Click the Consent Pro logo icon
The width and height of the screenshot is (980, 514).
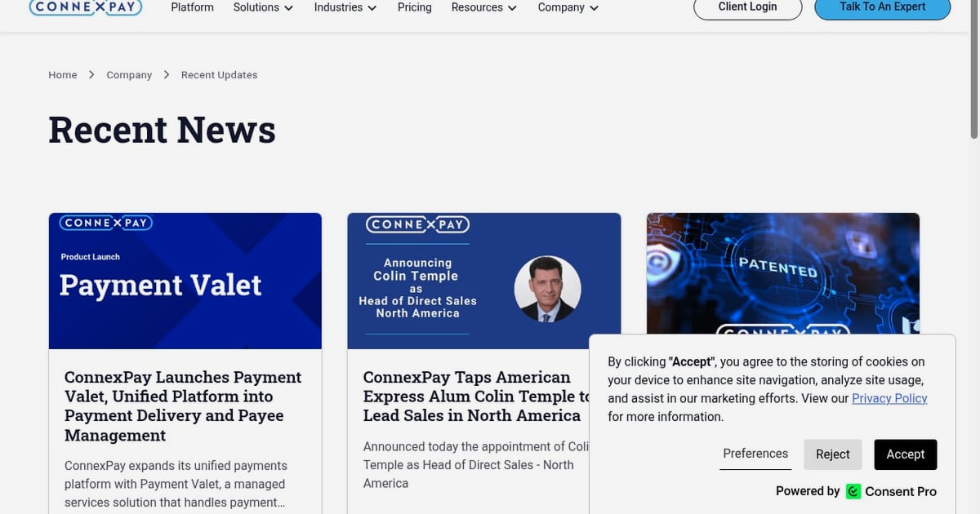tap(853, 491)
